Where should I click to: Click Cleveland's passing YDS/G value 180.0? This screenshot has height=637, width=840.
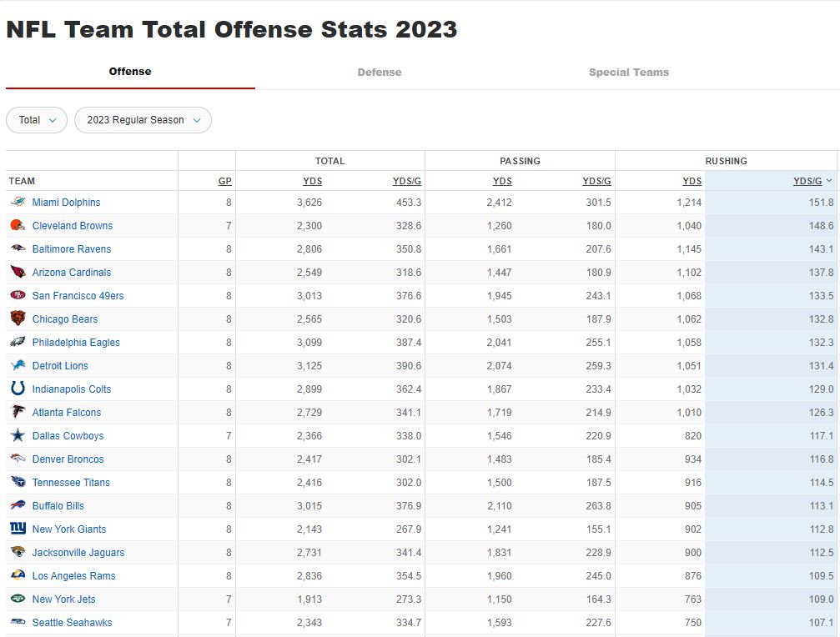[x=598, y=226]
